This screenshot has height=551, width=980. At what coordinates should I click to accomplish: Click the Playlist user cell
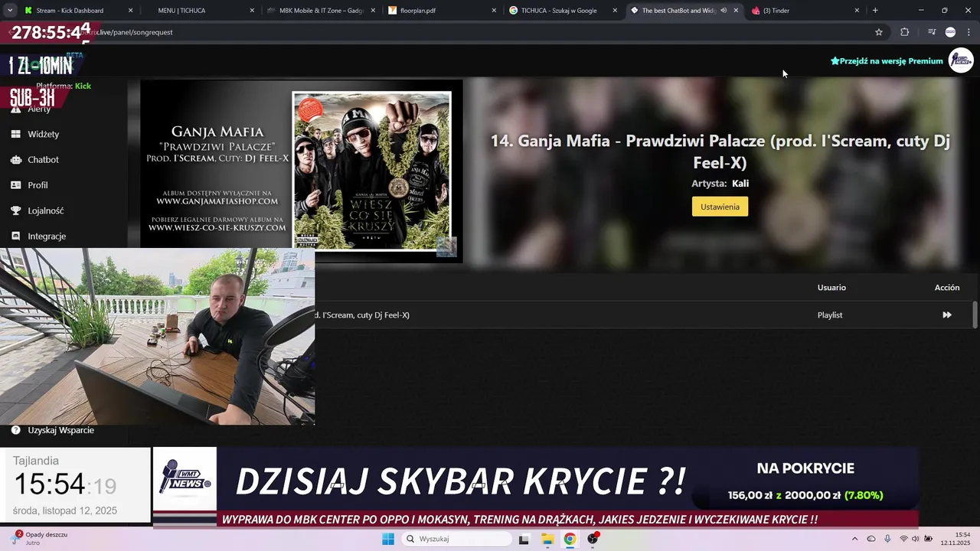click(830, 315)
